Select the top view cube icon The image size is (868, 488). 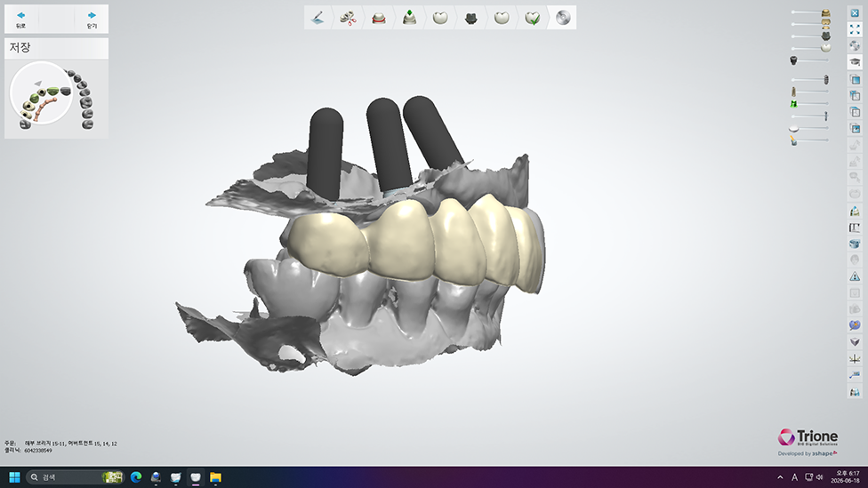tap(855, 112)
